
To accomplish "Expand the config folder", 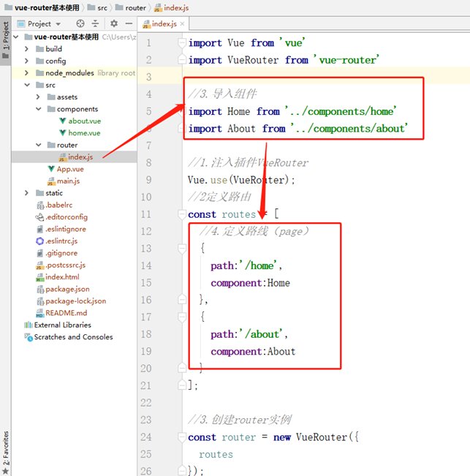I will pos(26,61).
